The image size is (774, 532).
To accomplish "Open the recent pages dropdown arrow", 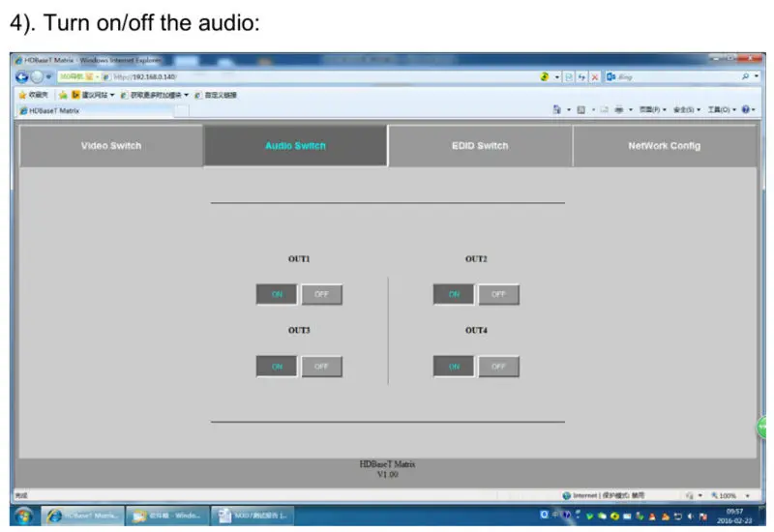I will pos(49,77).
